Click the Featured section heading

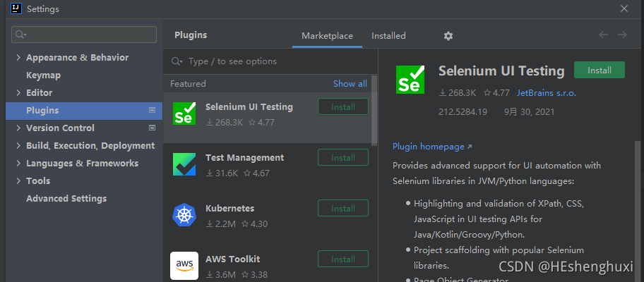point(188,84)
